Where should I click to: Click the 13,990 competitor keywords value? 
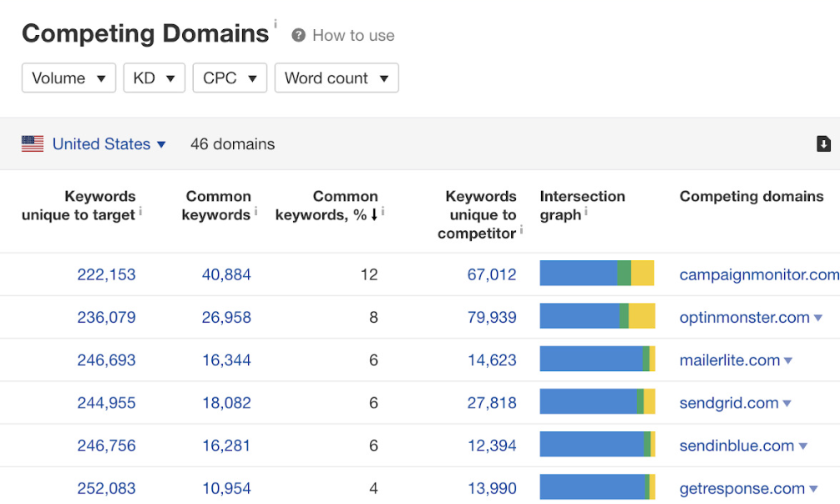point(492,488)
